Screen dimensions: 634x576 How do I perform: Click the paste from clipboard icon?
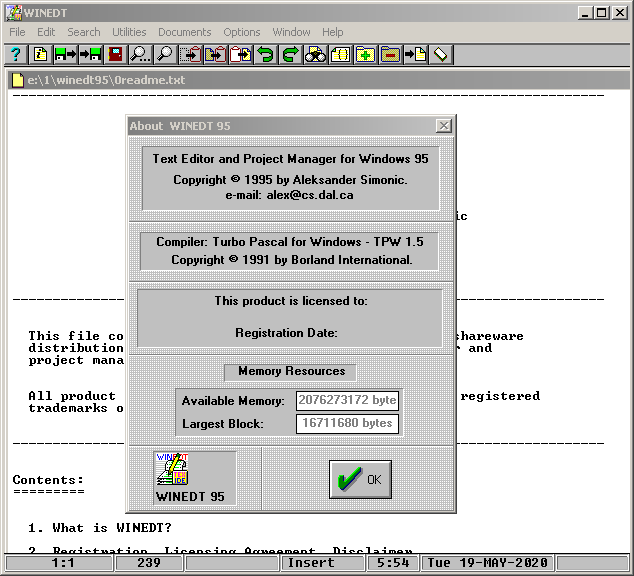click(240, 54)
